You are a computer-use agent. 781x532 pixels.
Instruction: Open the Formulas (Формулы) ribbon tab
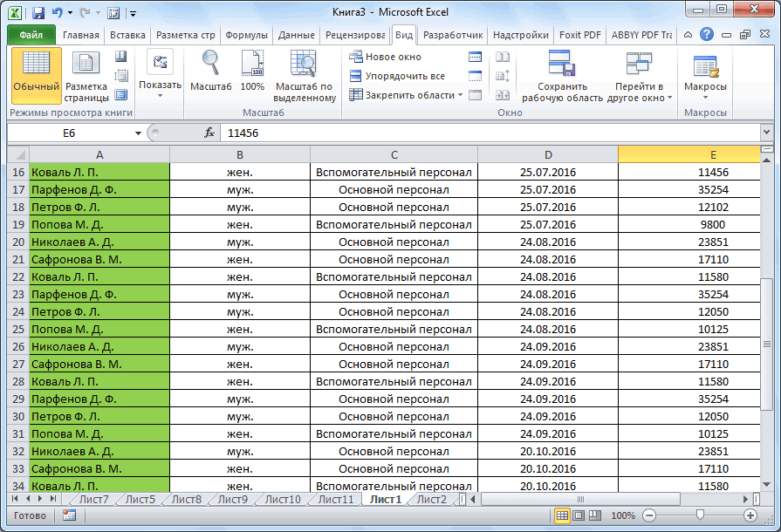(x=246, y=35)
